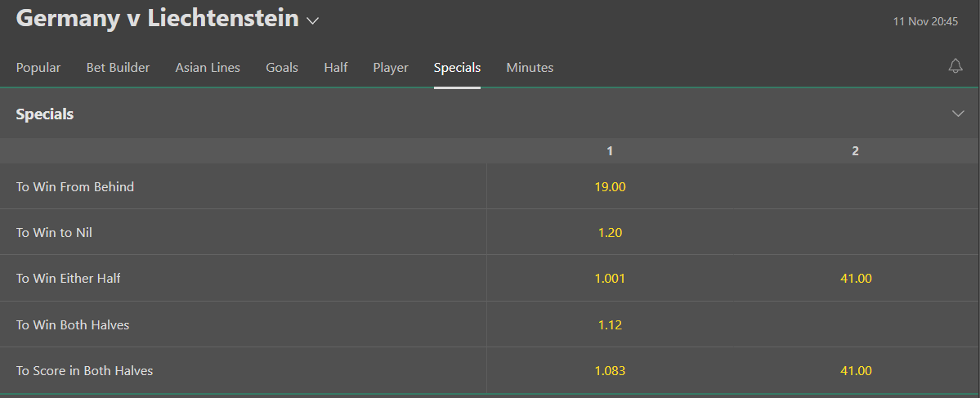980x398 pixels.
Task: Choose Liechtenstein To Score in Both Halves 41.00
Action: (x=856, y=371)
